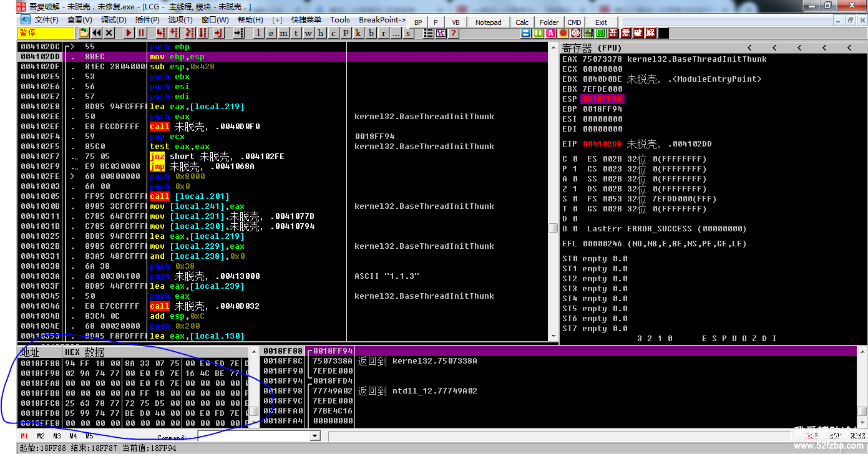Open the References window with 'r' button
Image resolution: width=868 pixels, height=454 pixels.
(383, 33)
